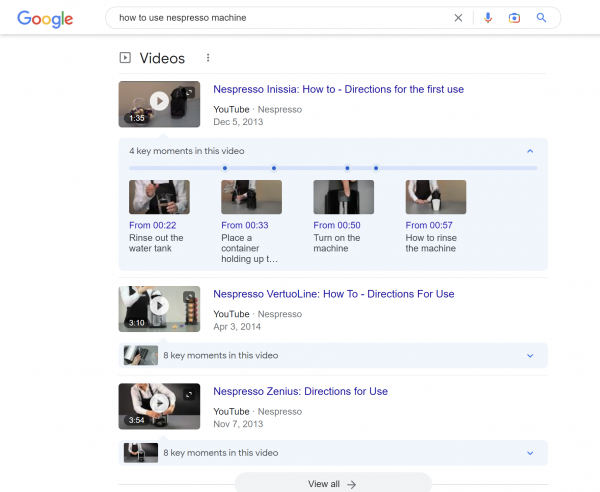
Task: Open the Rinse out water tank thumbnail
Action: [x=159, y=197]
